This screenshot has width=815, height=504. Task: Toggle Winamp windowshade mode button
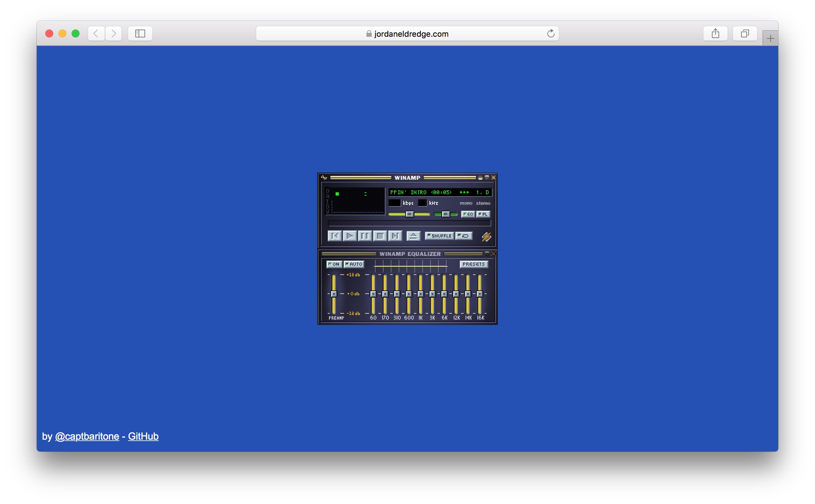[x=487, y=178]
